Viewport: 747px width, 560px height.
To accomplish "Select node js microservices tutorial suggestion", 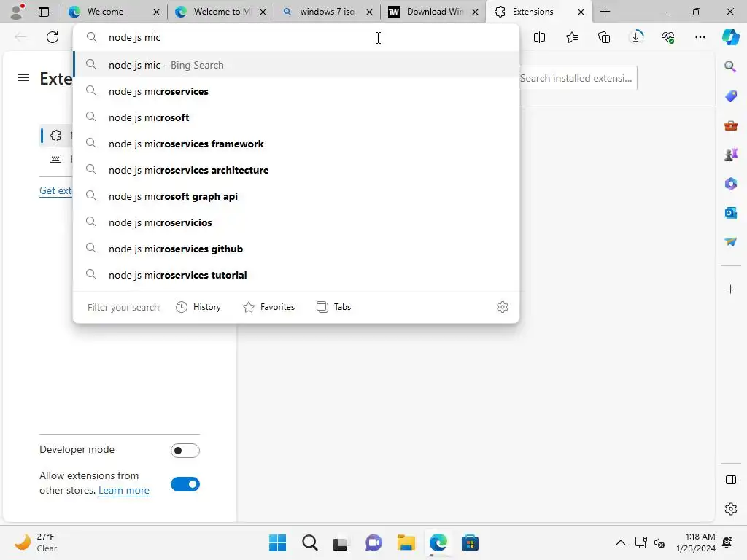I will [296, 274].
